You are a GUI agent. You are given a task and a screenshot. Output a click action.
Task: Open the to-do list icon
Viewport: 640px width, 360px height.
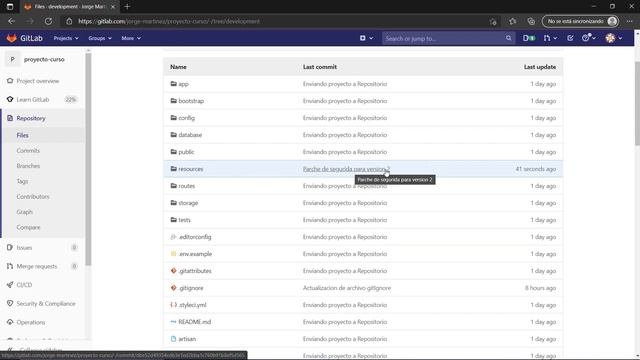[x=570, y=38]
